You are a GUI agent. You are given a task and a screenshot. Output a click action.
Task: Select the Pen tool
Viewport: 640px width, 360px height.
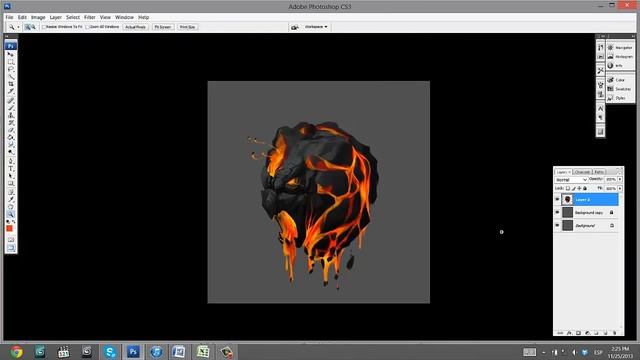pos(11,161)
